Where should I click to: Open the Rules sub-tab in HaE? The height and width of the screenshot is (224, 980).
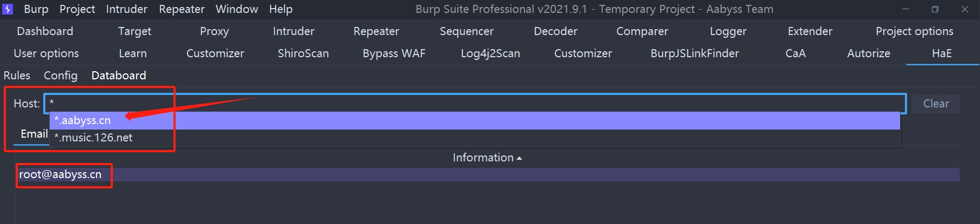pyautogui.click(x=17, y=76)
